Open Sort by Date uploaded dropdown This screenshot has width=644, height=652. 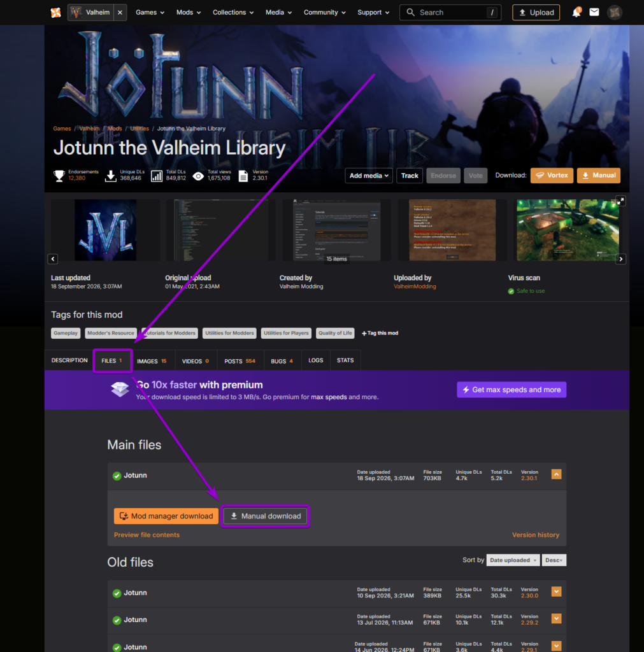[513, 560]
